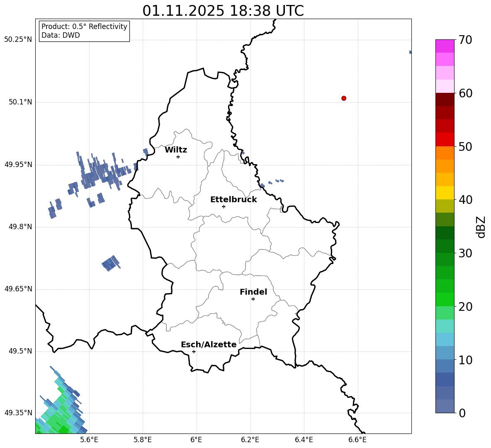Click the 6.4°E longitude label
Screen dimensions: 491x448
(304, 440)
